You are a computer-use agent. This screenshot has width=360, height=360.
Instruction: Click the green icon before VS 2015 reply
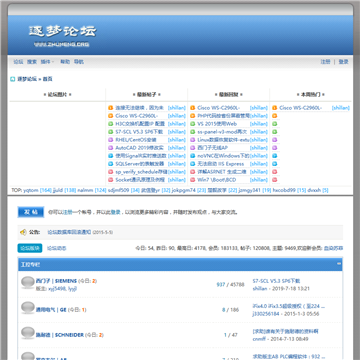click(193, 124)
